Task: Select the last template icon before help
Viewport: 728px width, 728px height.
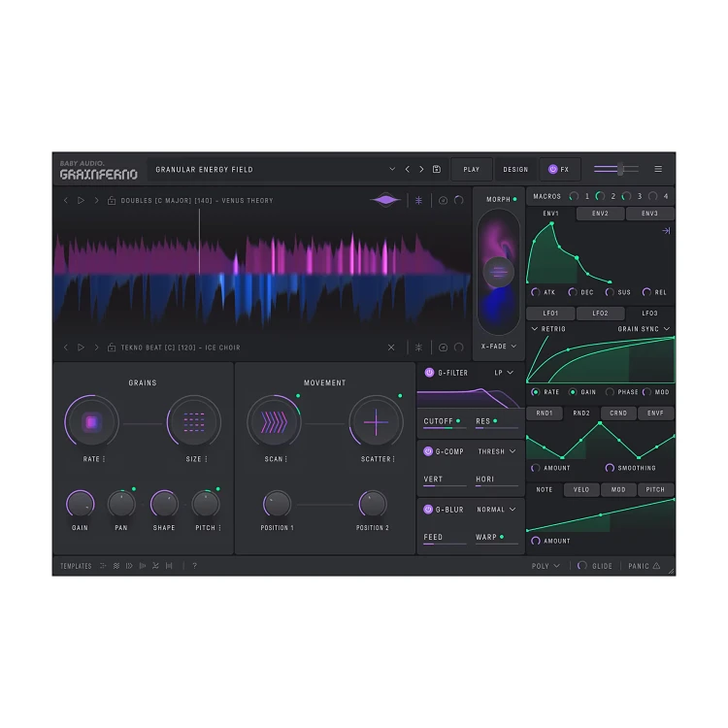Action: 169,566
